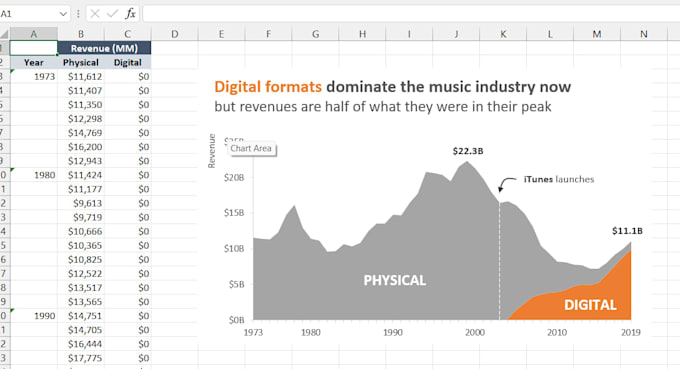The width and height of the screenshot is (680, 369).
Task: Select the cell with $16,200
Action: pyautogui.click(x=81, y=147)
